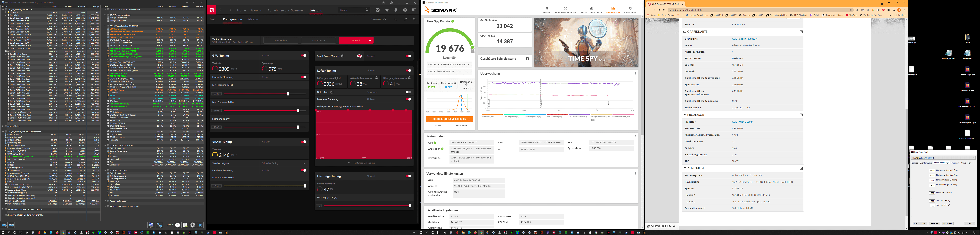Open the notifications bell in AMD Software
The image size is (980, 235).
coord(396,10)
